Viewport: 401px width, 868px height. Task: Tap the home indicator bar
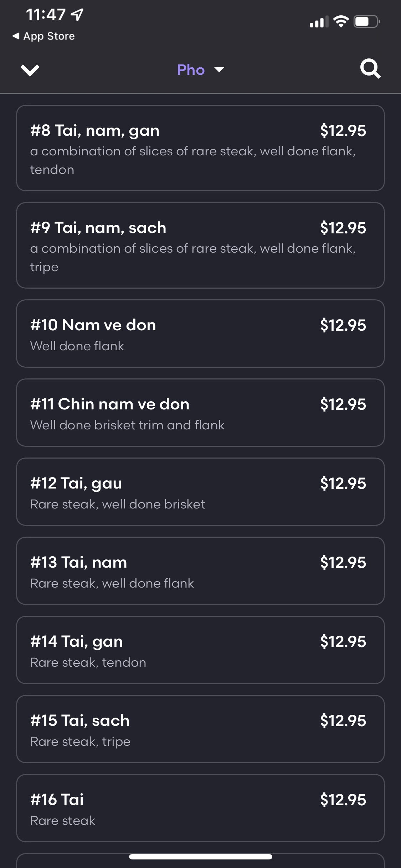point(200,857)
